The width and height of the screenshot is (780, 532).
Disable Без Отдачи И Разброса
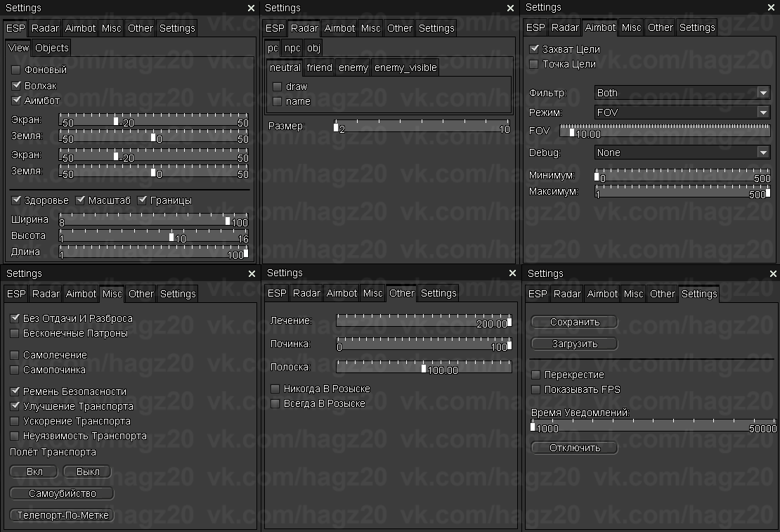click(x=15, y=318)
